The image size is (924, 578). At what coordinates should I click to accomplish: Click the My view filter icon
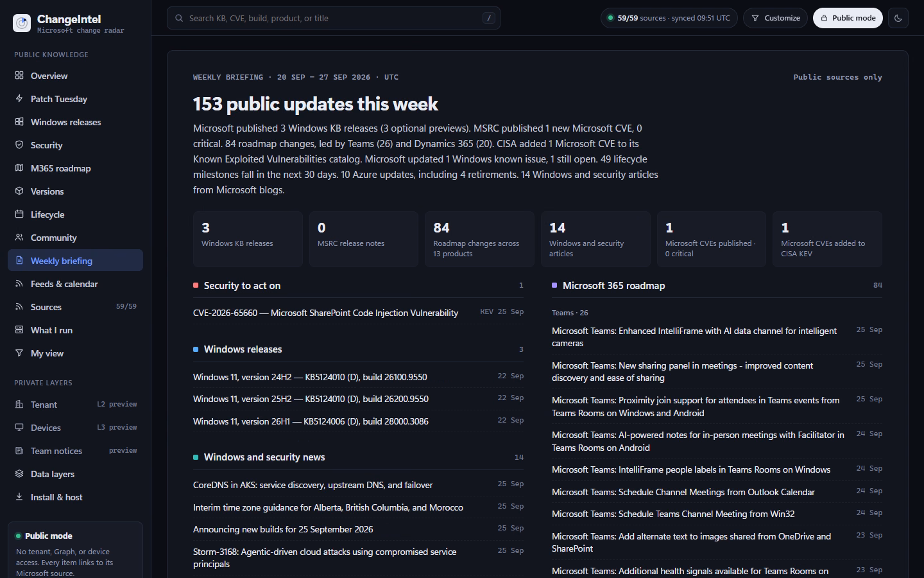pos(19,353)
